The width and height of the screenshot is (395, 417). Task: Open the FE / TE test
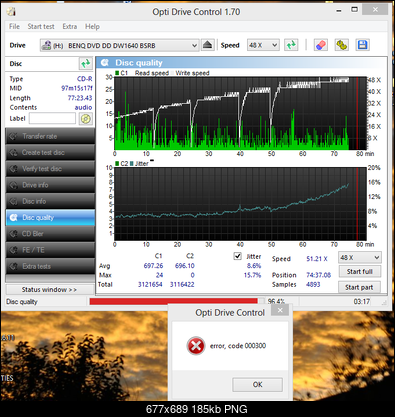point(50,250)
